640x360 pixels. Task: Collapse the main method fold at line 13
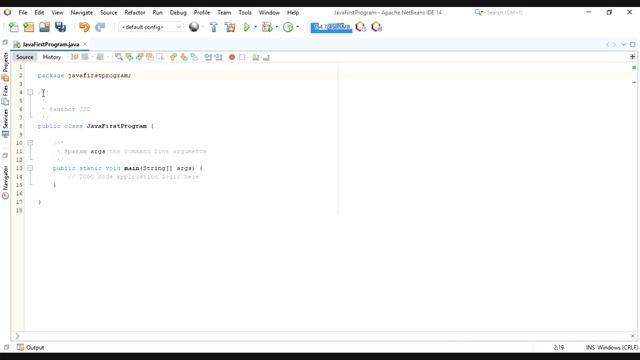pos(30,168)
